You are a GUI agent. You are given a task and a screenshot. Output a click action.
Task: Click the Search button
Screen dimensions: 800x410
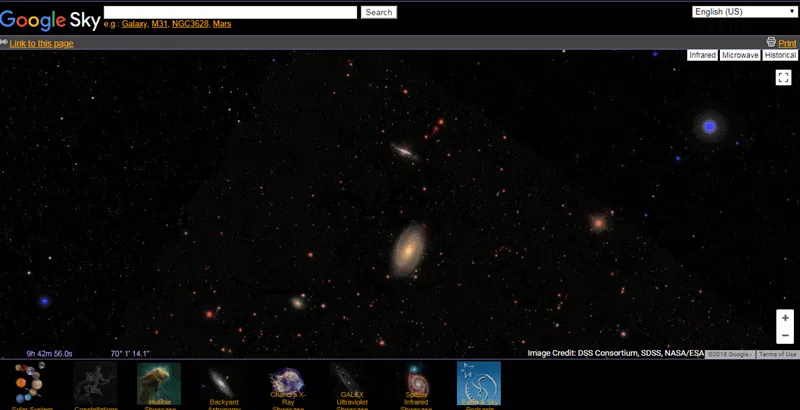point(378,12)
